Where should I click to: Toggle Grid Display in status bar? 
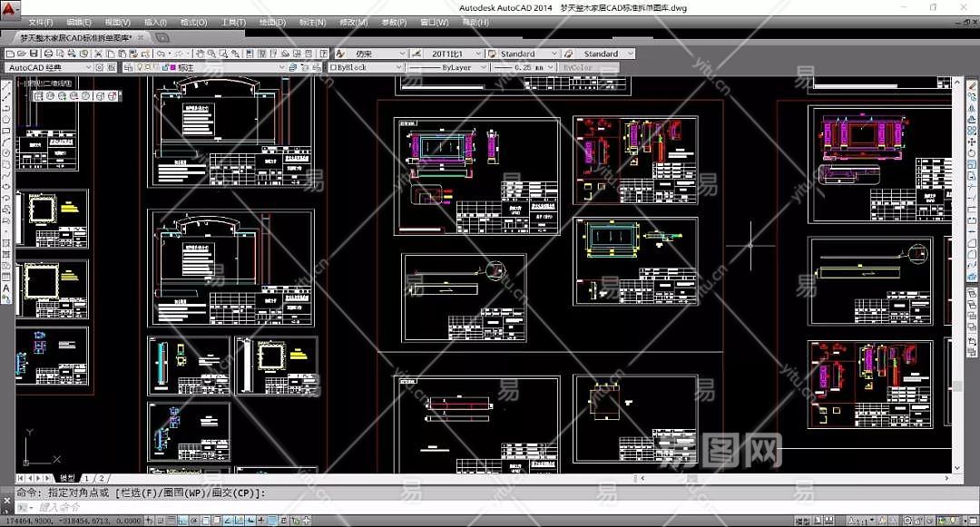pyautogui.click(x=171, y=520)
